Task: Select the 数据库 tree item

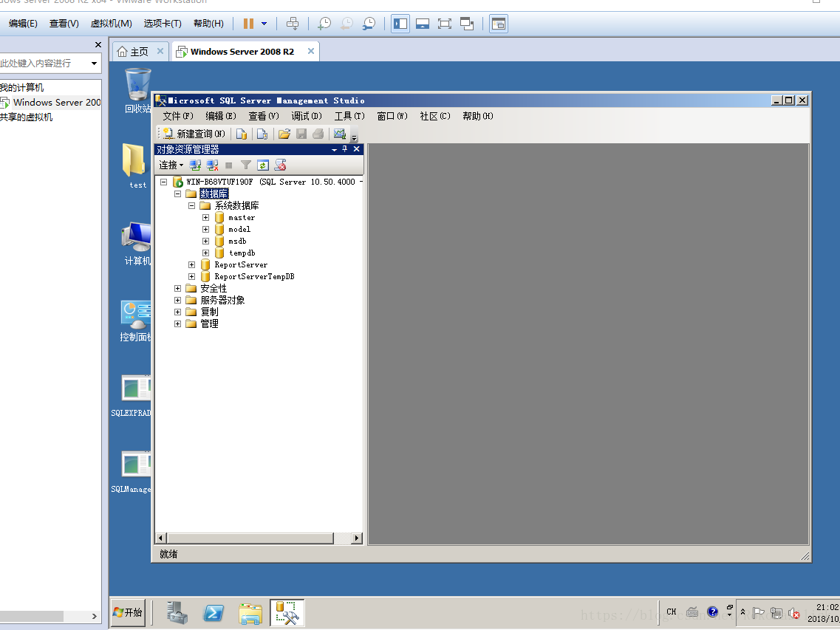Action: (214, 194)
